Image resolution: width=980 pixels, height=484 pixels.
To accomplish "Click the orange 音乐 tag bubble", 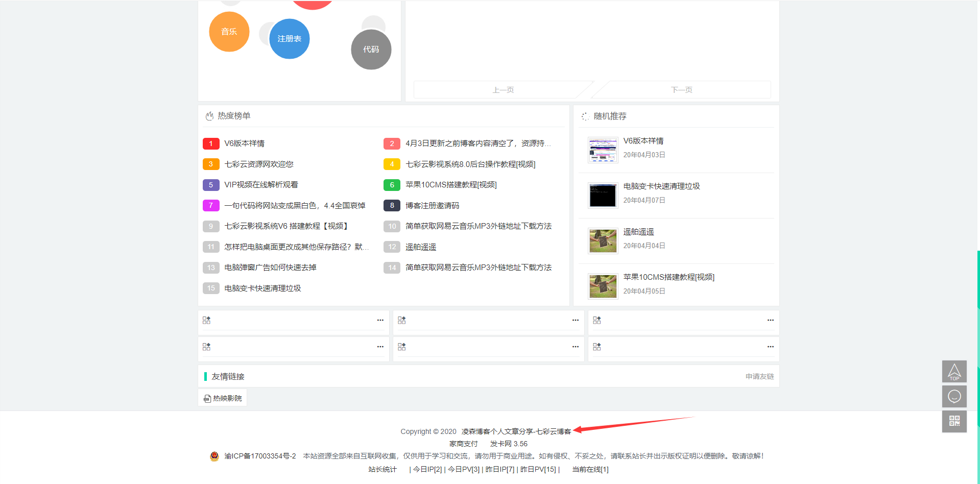I will [x=229, y=32].
